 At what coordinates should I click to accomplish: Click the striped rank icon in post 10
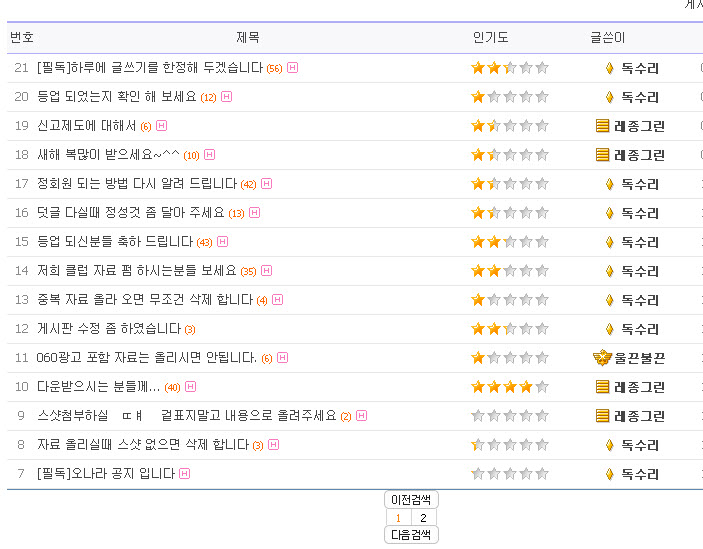click(602, 387)
